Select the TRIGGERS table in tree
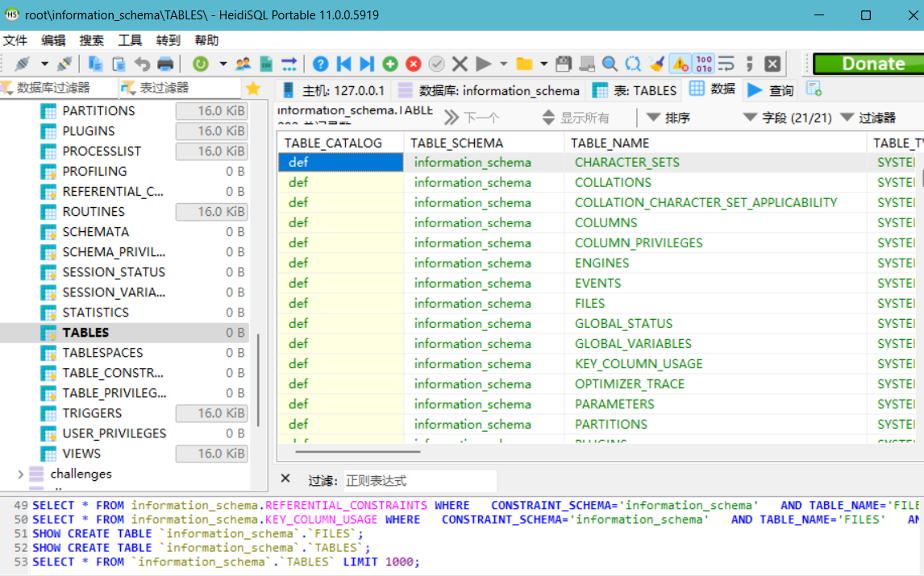This screenshot has height=576, width=924. click(x=92, y=413)
